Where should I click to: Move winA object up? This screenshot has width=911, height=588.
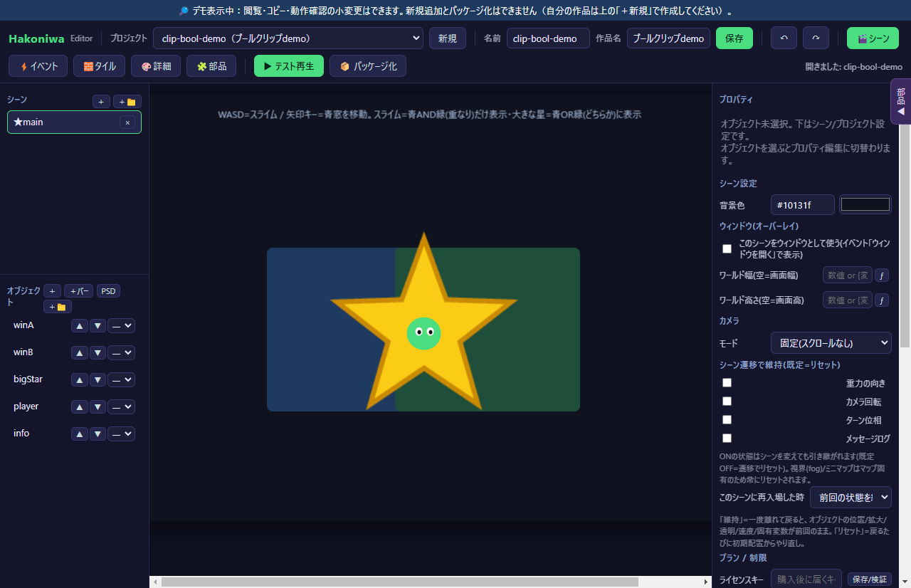coord(80,325)
